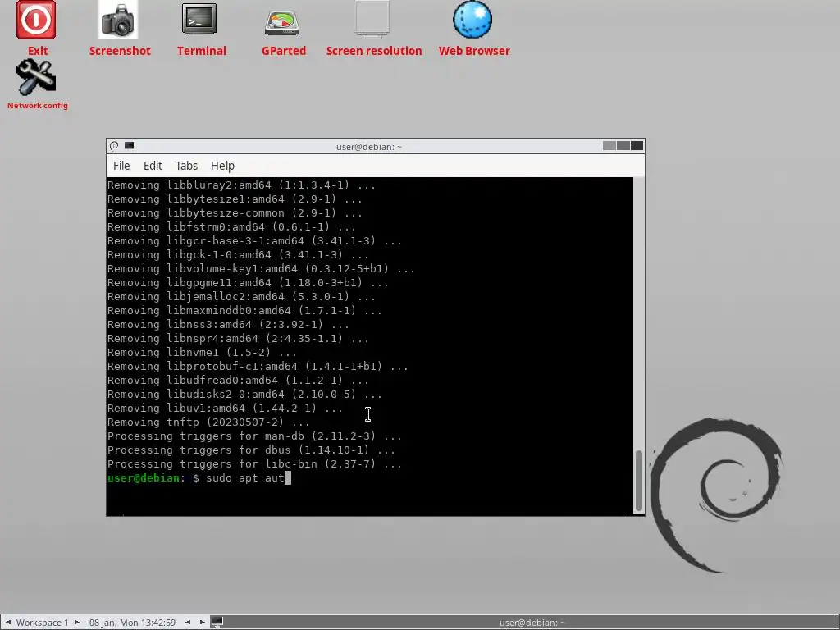Open the Screen resolution desktop icon

[372, 21]
